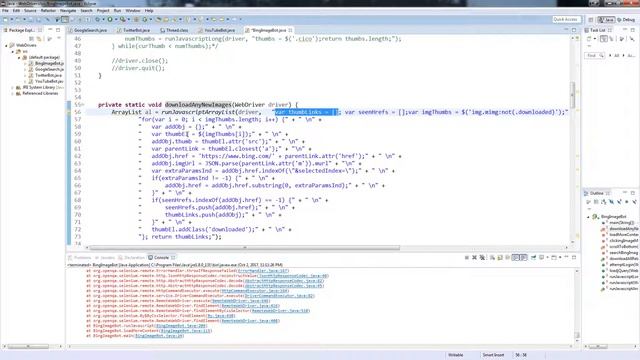Click editor horizontal scrollbar thumb

pyautogui.click(x=245, y=247)
